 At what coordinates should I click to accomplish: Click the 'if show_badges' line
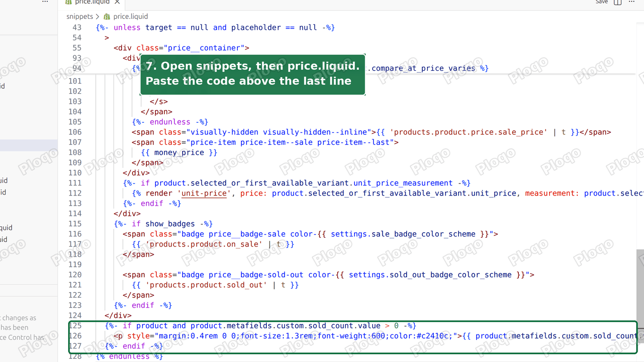(163, 224)
